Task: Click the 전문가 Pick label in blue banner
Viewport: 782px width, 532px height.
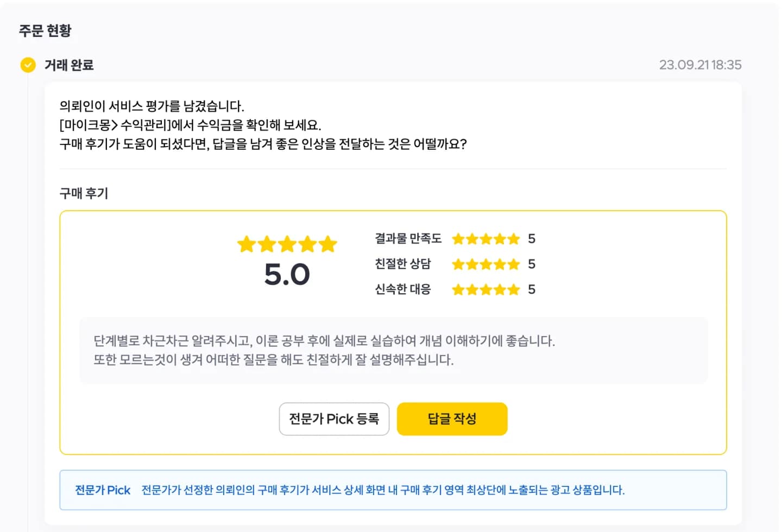Action: tap(103, 490)
